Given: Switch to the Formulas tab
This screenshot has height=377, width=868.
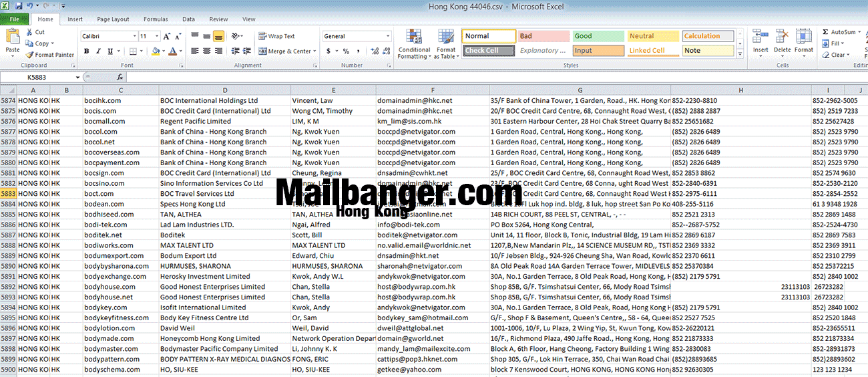Looking at the screenshot, I should pos(156,19).
